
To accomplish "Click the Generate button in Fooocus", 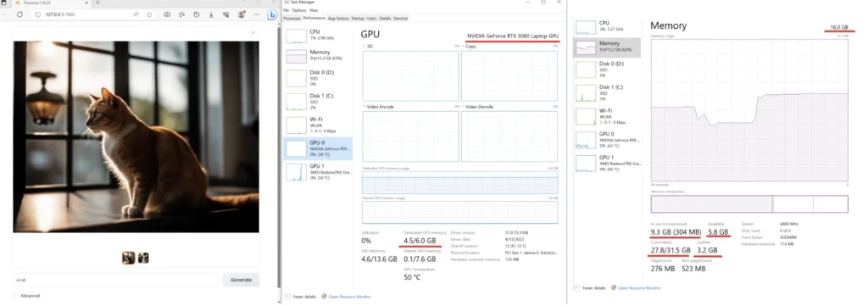I will click(x=241, y=280).
